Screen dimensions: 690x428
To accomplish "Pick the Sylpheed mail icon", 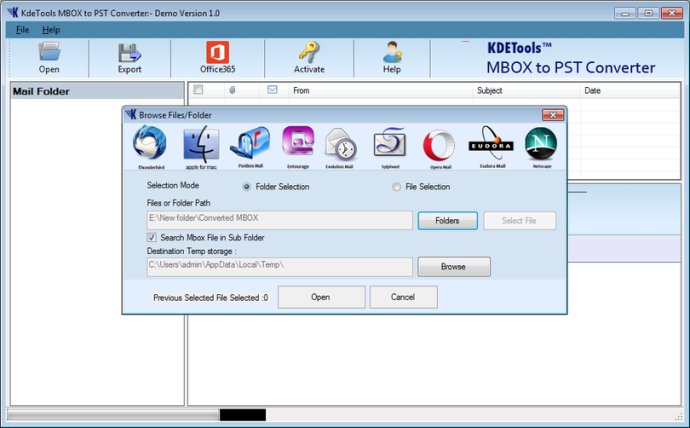I will click(390, 143).
